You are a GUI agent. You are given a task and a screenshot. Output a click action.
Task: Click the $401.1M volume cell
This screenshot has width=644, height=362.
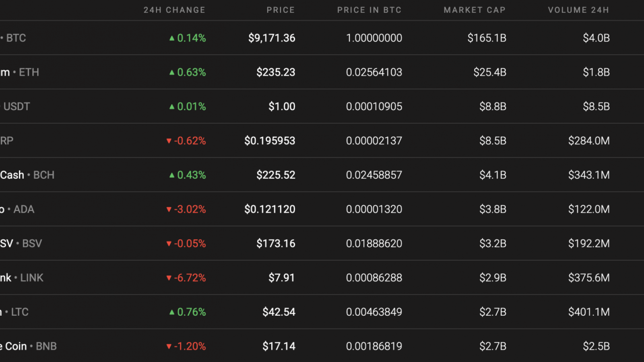click(589, 312)
